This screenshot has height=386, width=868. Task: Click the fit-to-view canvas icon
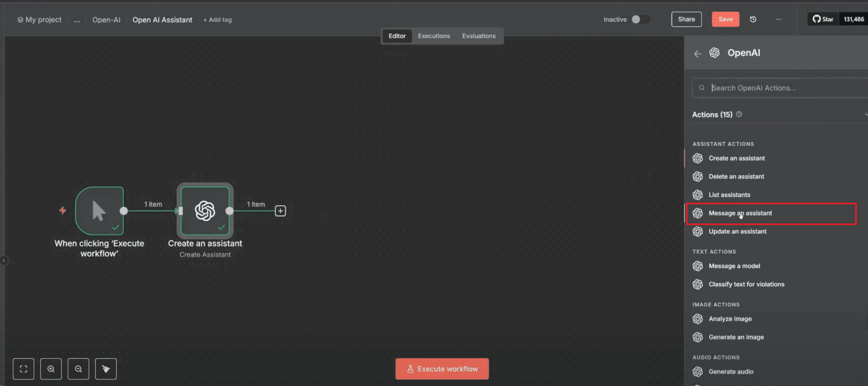(x=23, y=369)
